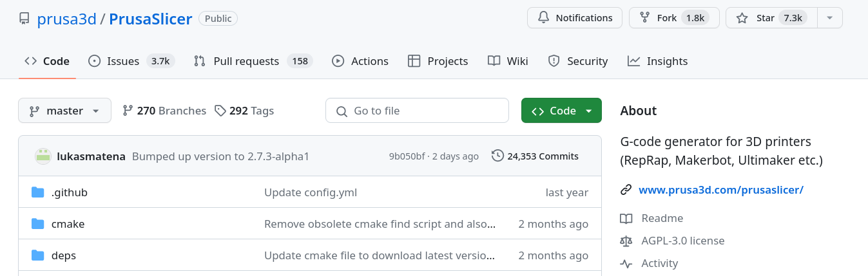Click the 'last year' timestamp on .github row
Viewport: 868px width, 276px height.
[566, 192]
